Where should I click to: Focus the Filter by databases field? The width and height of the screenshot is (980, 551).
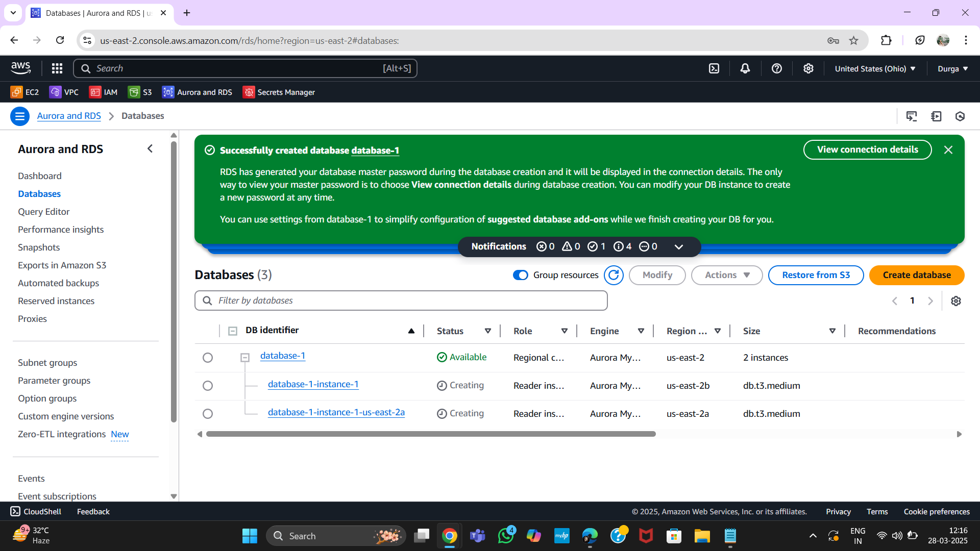click(401, 300)
